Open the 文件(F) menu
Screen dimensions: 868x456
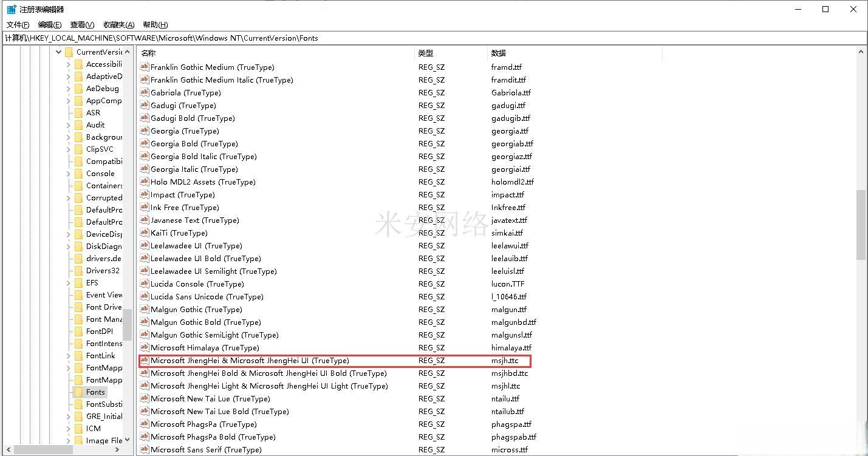(x=18, y=25)
